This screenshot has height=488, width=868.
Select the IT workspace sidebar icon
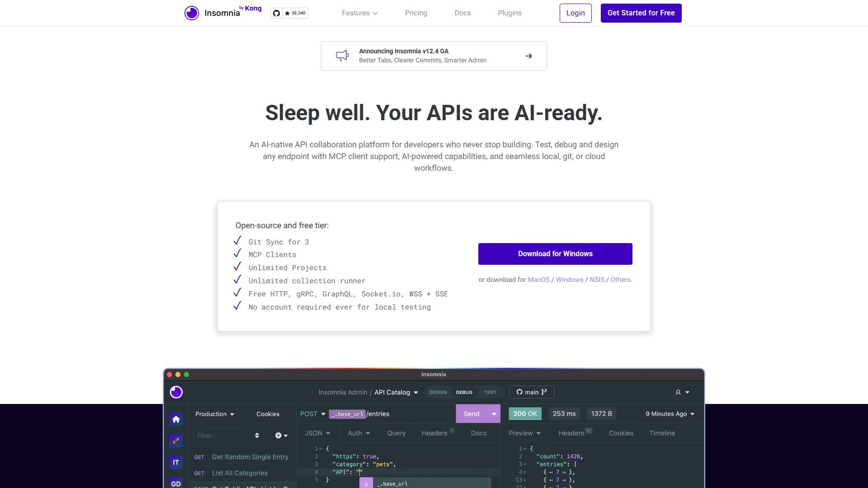(x=176, y=462)
